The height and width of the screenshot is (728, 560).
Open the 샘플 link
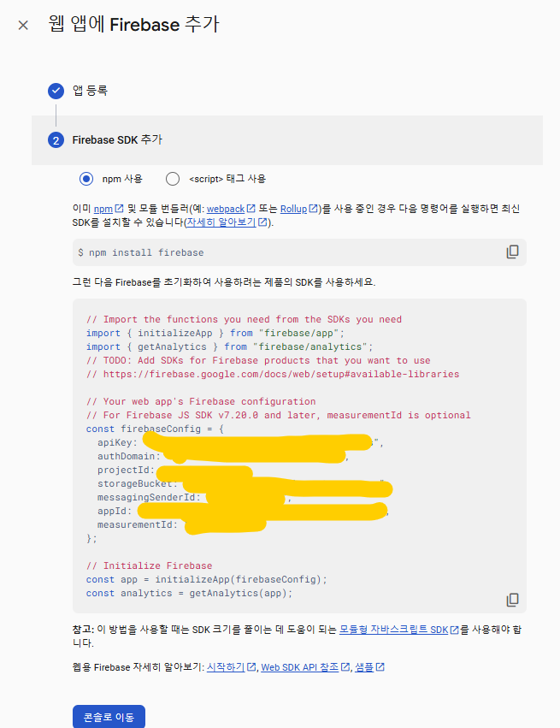370,667
